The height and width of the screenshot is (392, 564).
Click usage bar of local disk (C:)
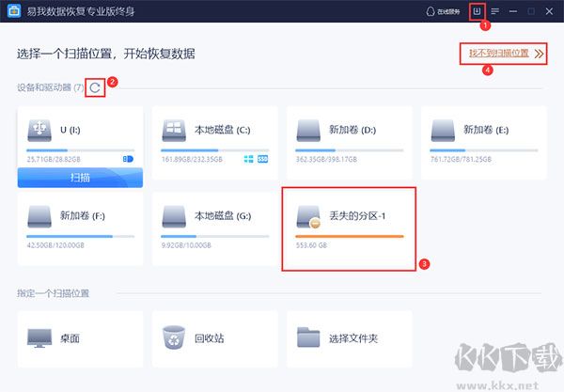coord(214,150)
